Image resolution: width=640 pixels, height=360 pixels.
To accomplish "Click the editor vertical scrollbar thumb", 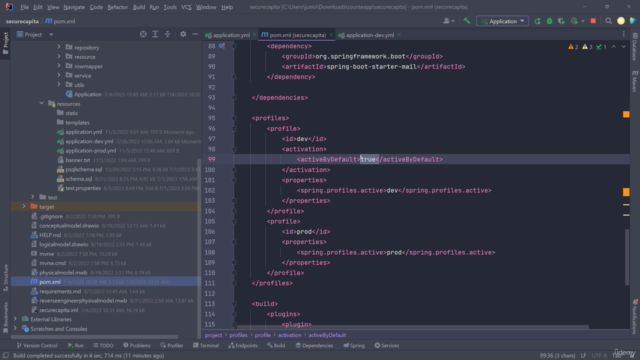I will tap(627, 257).
